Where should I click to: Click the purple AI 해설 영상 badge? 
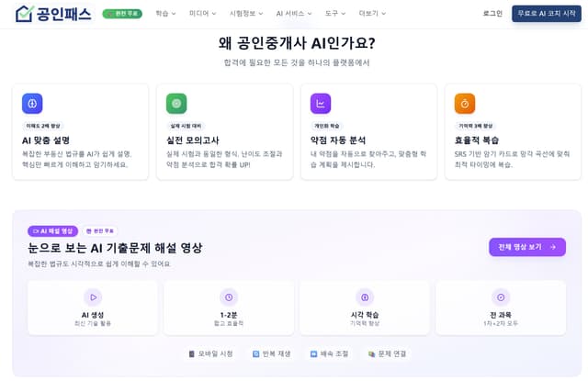(x=53, y=231)
